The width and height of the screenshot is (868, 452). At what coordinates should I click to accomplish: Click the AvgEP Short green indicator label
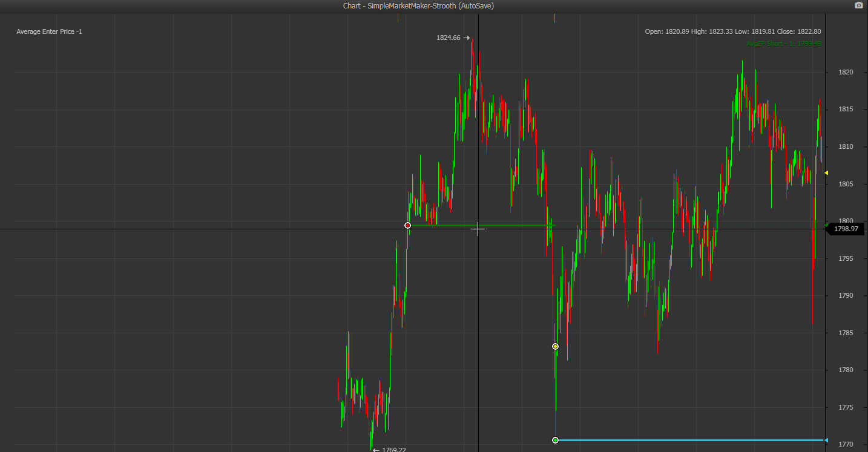click(783, 44)
